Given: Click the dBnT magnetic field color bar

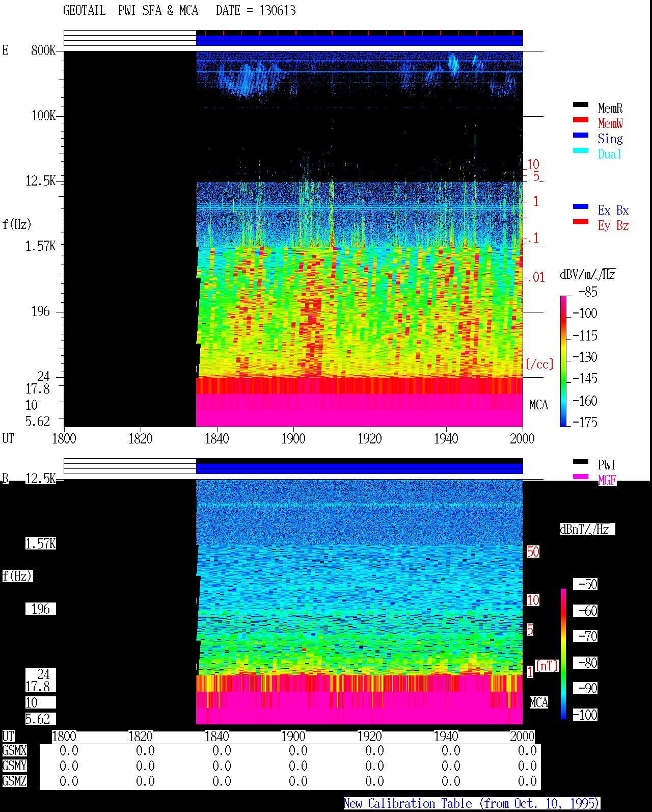Looking at the screenshot, I should [563, 654].
